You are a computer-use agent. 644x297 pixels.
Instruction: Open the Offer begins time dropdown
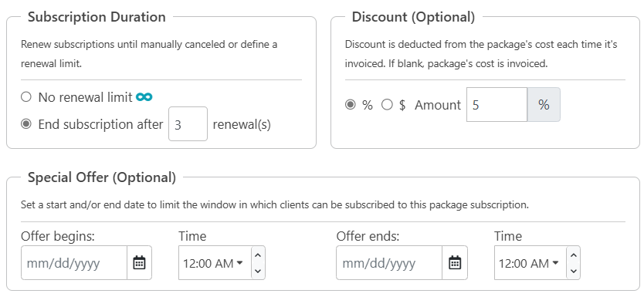(x=215, y=262)
